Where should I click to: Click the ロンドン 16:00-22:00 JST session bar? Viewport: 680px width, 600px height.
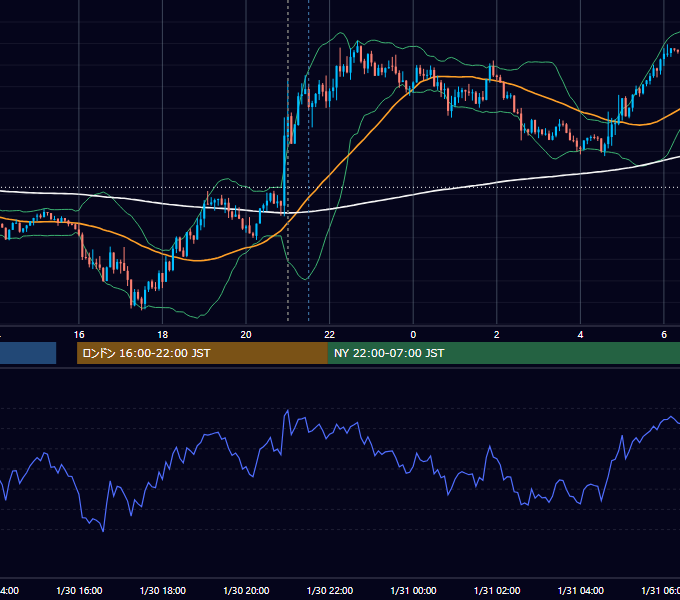[x=202, y=353]
